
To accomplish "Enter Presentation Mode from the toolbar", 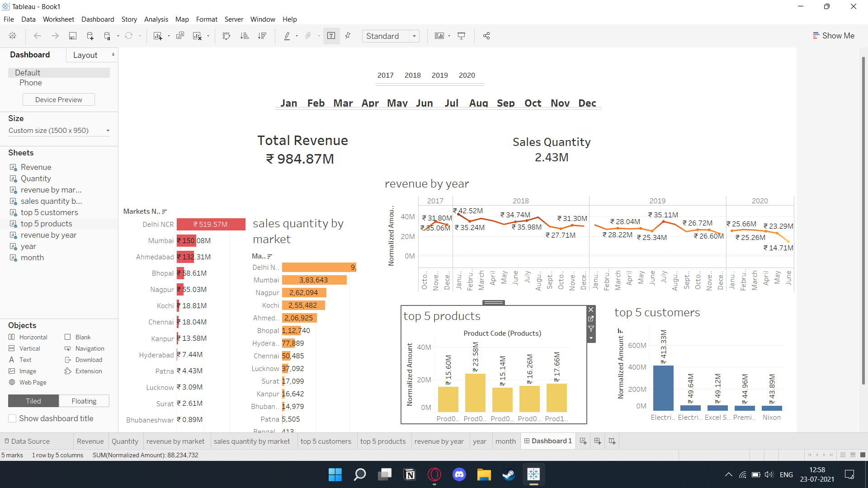I will pos(461,36).
